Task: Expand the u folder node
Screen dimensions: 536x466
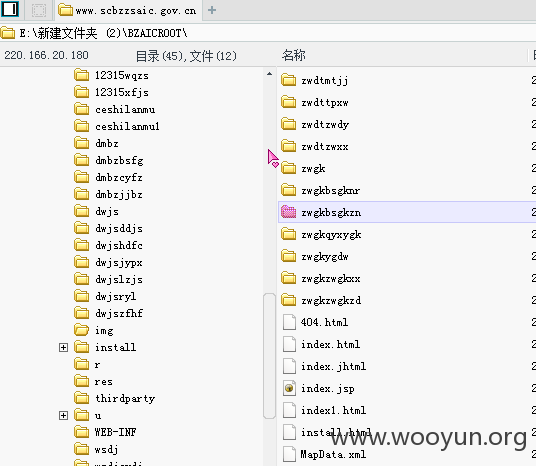Action: click(63, 416)
